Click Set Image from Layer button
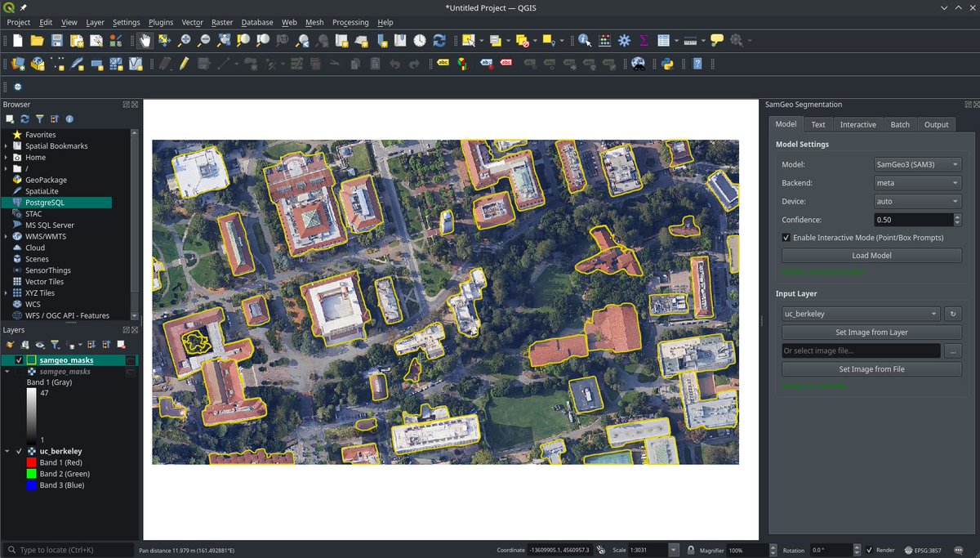Screen dimensions: 980x558 871,333
